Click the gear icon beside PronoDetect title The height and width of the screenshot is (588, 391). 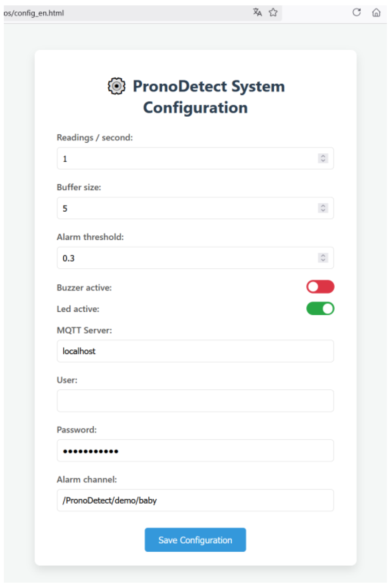[x=116, y=86]
